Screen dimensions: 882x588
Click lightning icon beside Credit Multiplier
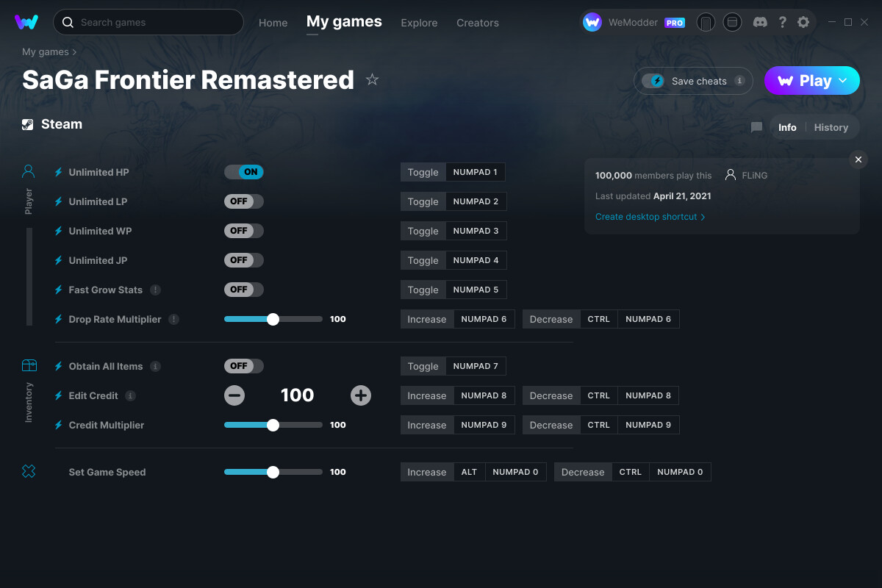point(59,425)
